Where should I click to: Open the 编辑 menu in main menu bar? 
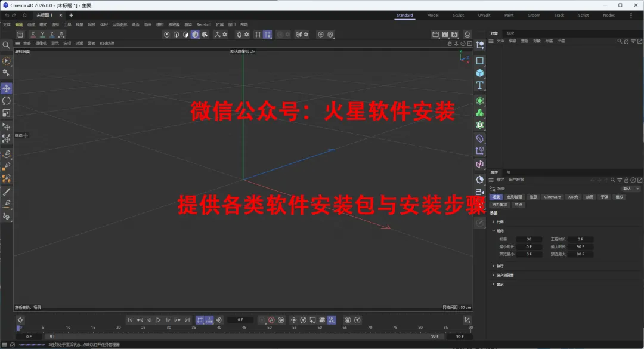(x=19, y=24)
